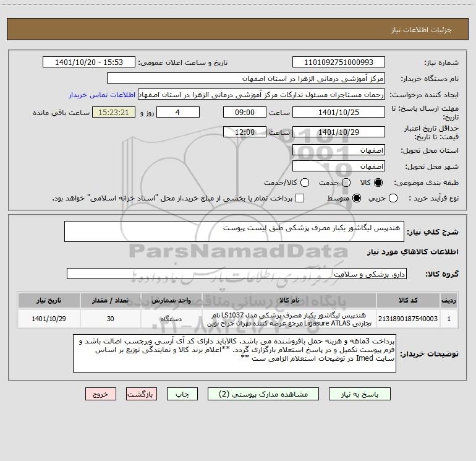Screen dimensions: 476x461
Task: Click the remaining time counter 15:23:21
Action: pyautogui.click(x=114, y=112)
